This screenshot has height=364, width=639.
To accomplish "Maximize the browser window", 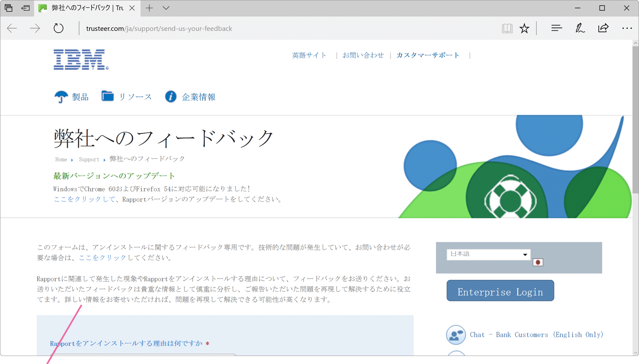I will click(602, 8).
